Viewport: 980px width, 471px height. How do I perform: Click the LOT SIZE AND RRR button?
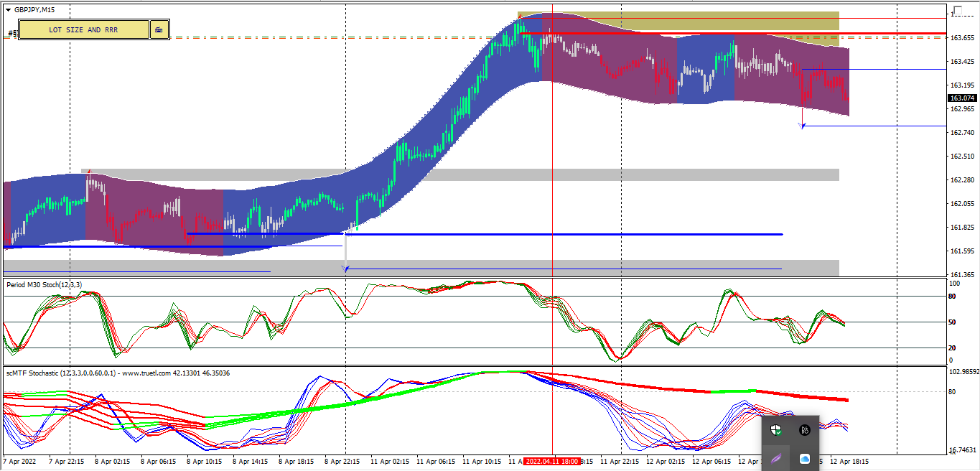click(x=83, y=29)
